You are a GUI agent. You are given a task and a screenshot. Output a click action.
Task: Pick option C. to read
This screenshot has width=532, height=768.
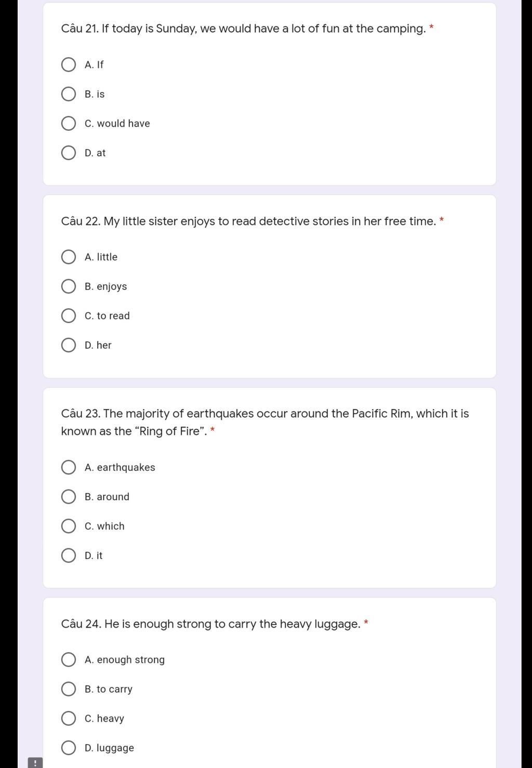(x=69, y=316)
